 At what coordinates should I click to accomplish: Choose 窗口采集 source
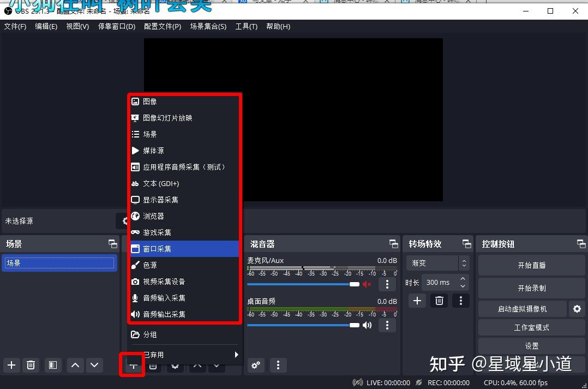point(184,249)
